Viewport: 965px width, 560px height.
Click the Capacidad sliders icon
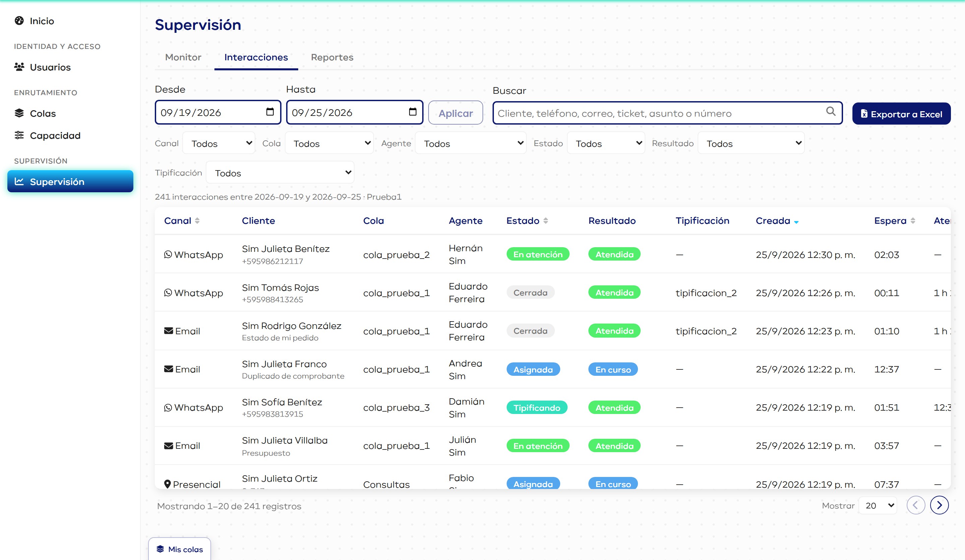[19, 135]
